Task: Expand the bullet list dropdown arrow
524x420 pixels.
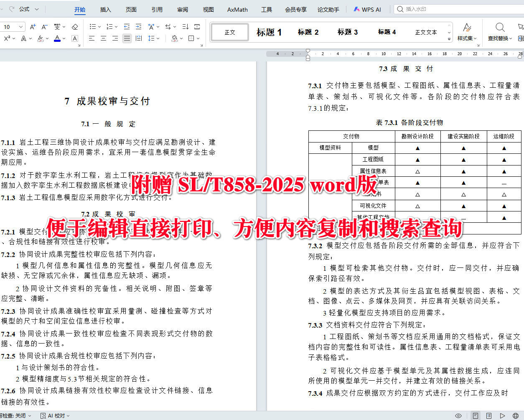Action: (x=99, y=27)
